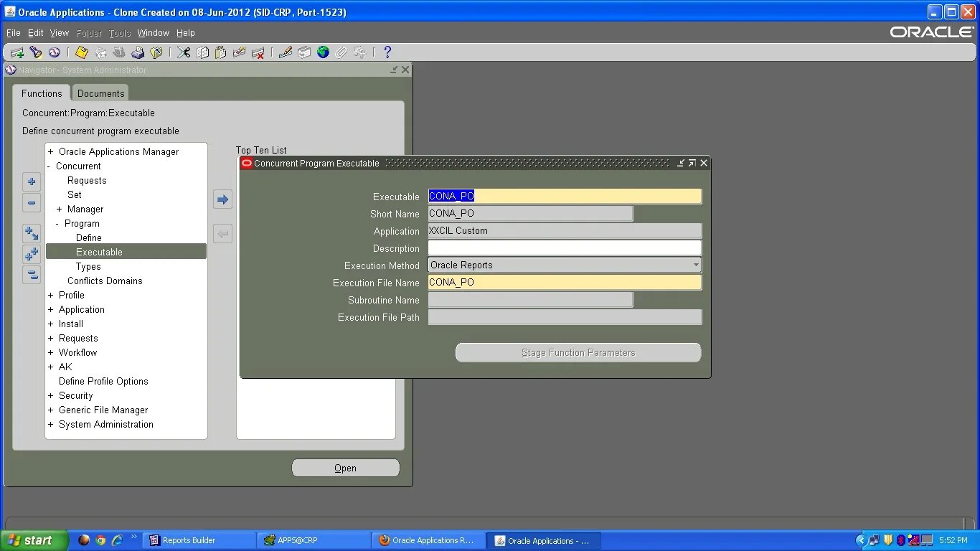Switch to the Functions tab
The width and height of the screenshot is (980, 551).
[42, 93]
